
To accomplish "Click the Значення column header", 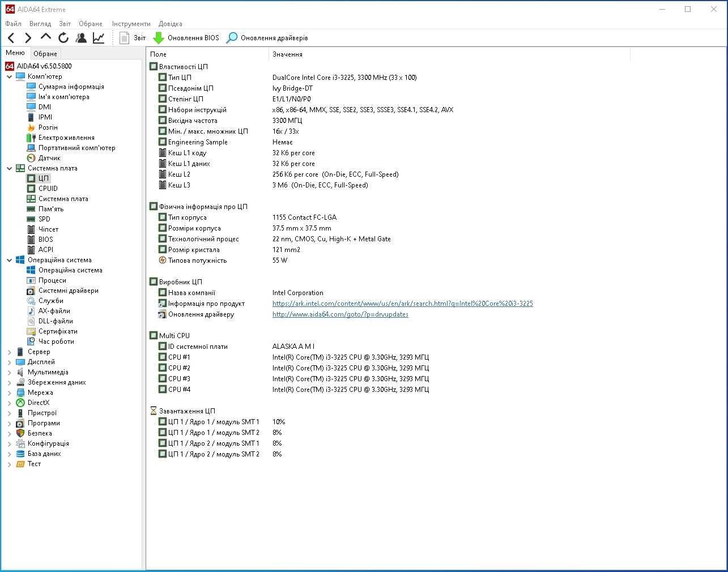I will [449, 54].
